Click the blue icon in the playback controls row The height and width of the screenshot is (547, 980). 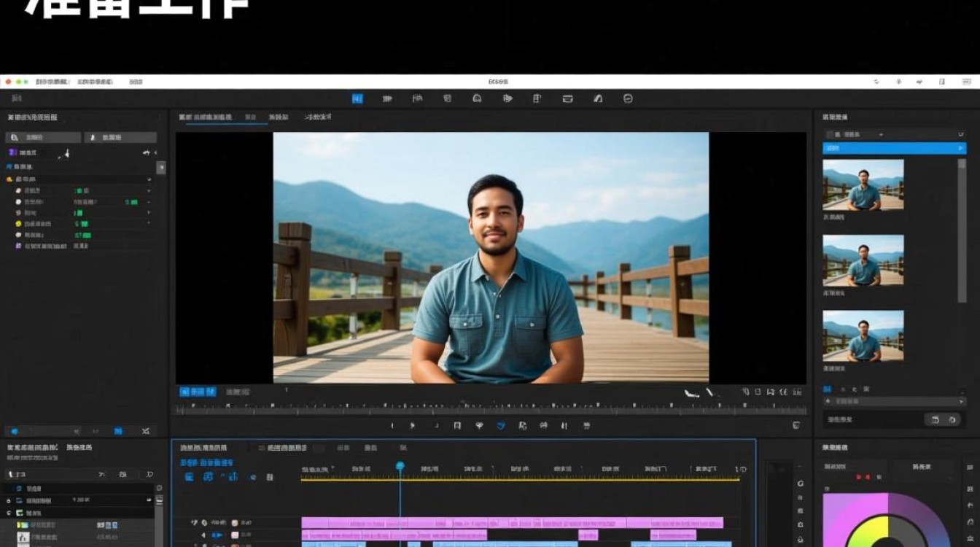tap(501, 425)
